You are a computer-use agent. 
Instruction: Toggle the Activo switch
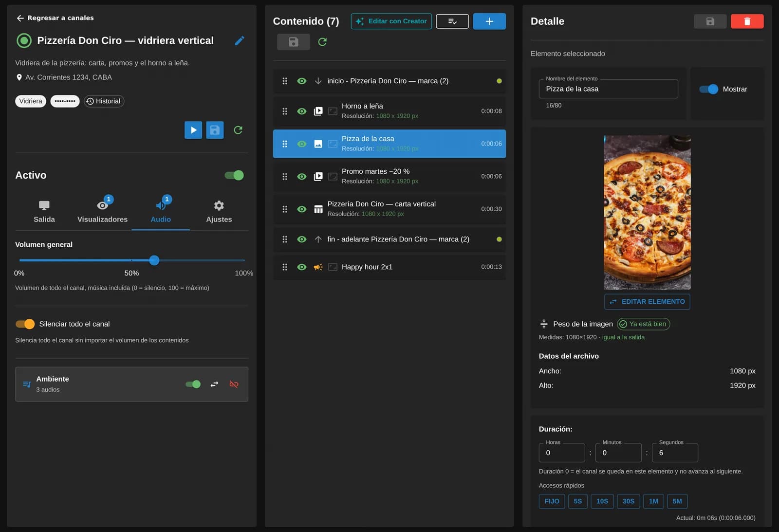pyautogui.click(x=234, y=175)
